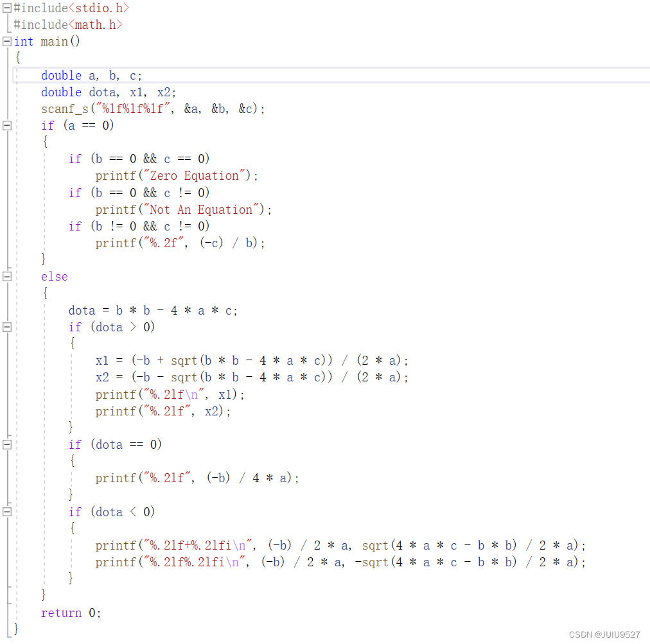
Task: Collapse the else block fold marker
Action: tap(7, 277)
